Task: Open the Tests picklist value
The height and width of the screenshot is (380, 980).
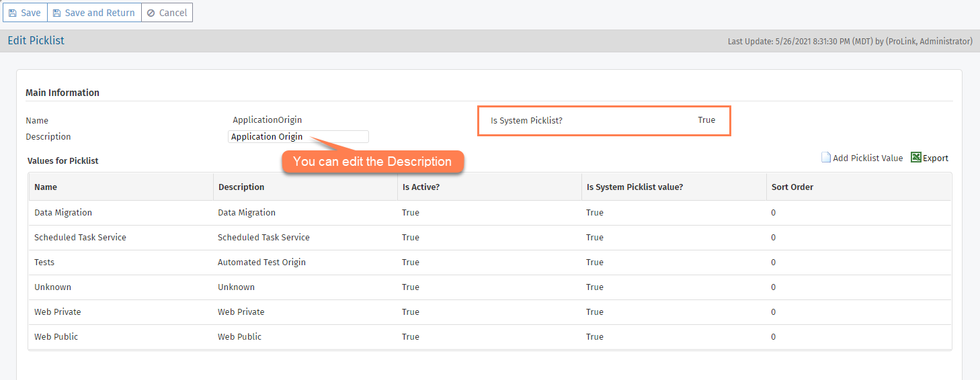Action: [44, 263]
